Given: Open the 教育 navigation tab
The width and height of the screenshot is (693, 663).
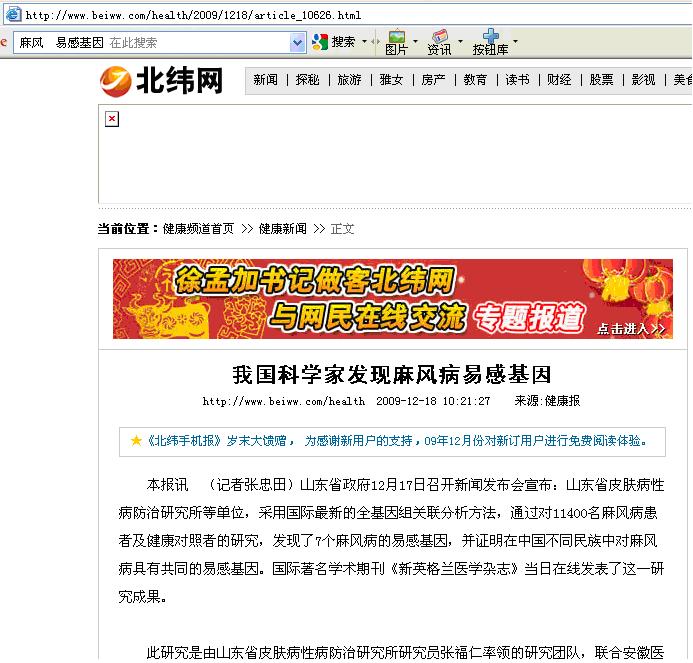Looking at the screenshot, I should [x=475, y=80].
